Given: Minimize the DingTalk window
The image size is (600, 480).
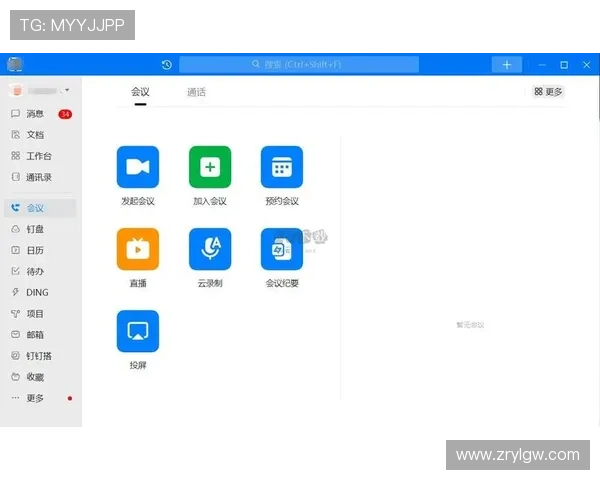Looking at the screenshot, I should [x=542, y=65].
